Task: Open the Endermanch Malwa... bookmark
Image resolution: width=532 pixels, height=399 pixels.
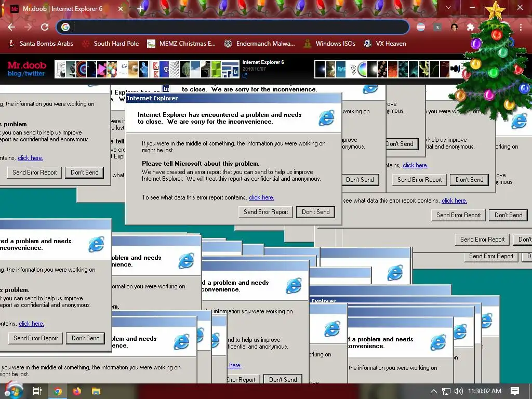Action: tap(260, 44)
